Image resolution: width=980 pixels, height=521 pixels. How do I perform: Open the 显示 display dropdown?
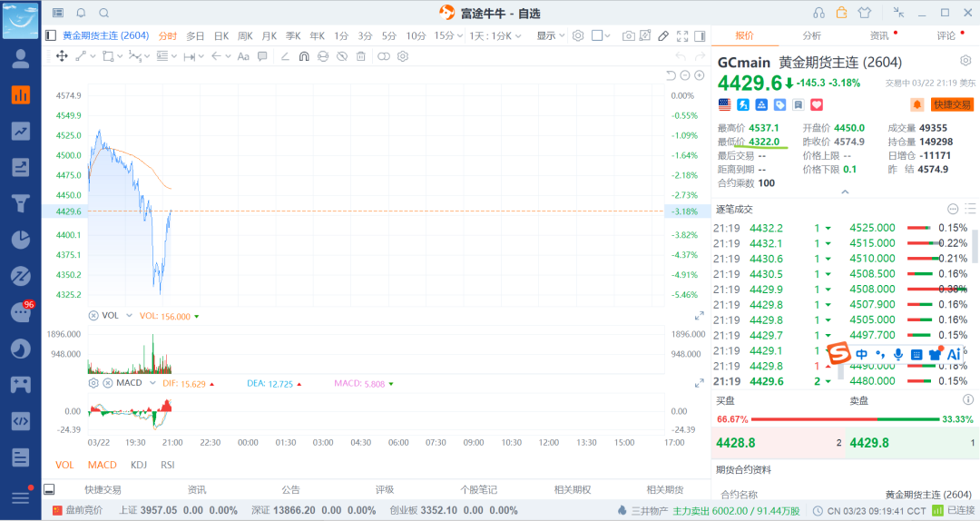tap(551, 35)
